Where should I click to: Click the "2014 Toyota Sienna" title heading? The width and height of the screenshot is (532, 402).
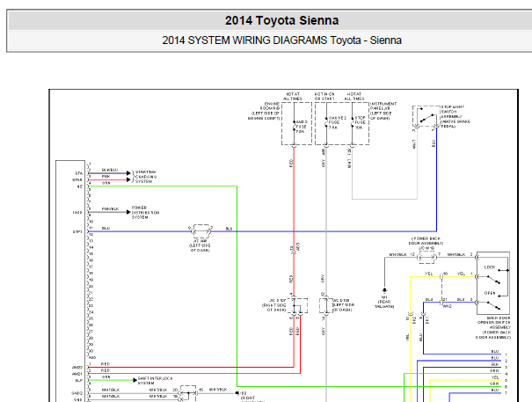point(282,21)
